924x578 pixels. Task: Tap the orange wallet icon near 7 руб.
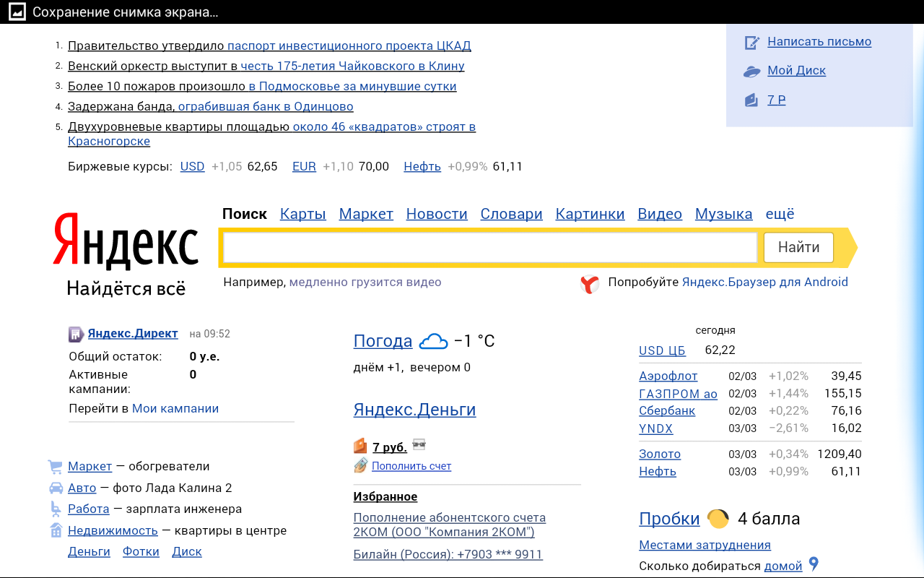tap(360, 446)
